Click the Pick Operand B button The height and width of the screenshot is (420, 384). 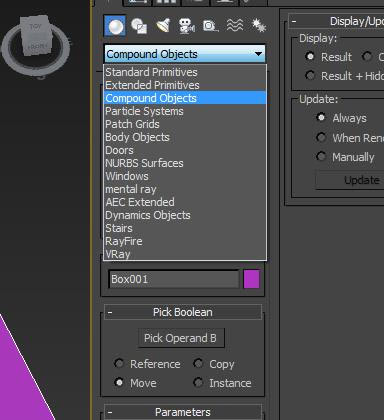(x=181, y=338)
